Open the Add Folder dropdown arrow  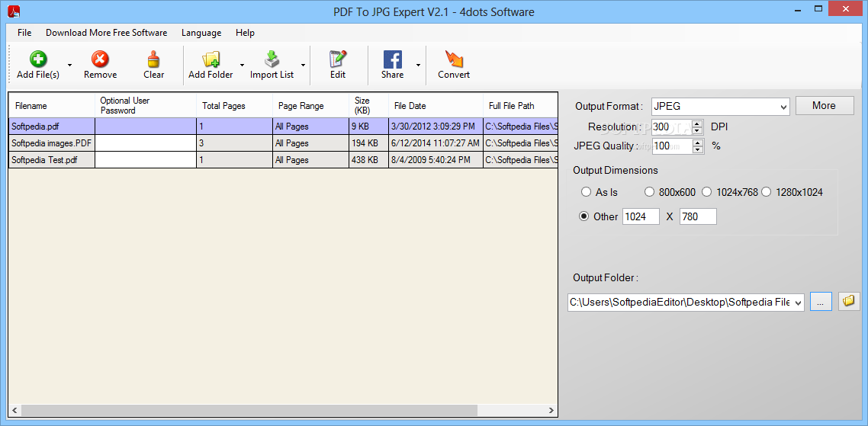pyautogui.click(x=242, y=65)
